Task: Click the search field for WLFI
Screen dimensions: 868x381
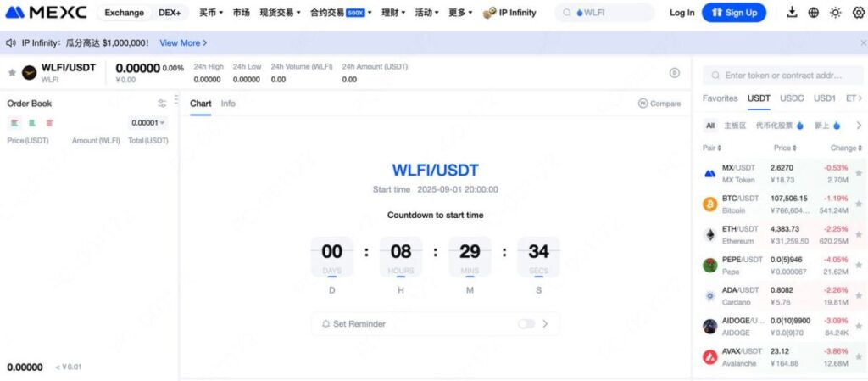Action: (604, 12)
